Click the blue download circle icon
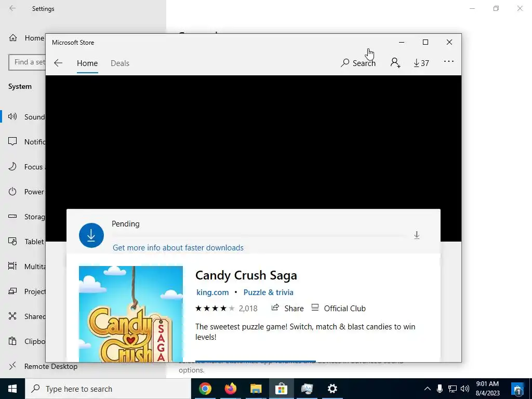Image resolution: width=532 pixels, height=399 pixels. click(x=91, y=235)
